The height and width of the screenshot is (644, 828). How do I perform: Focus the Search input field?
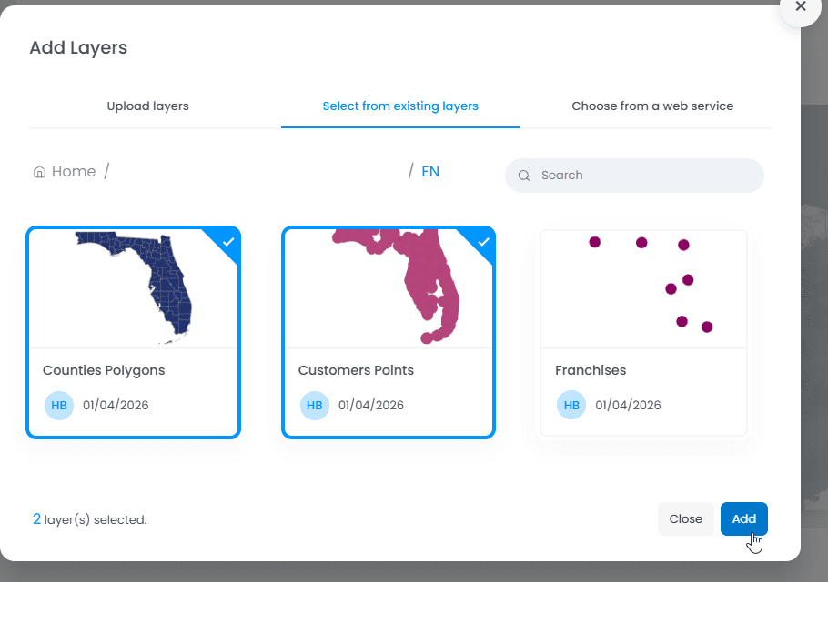click(x=634, y=176)
